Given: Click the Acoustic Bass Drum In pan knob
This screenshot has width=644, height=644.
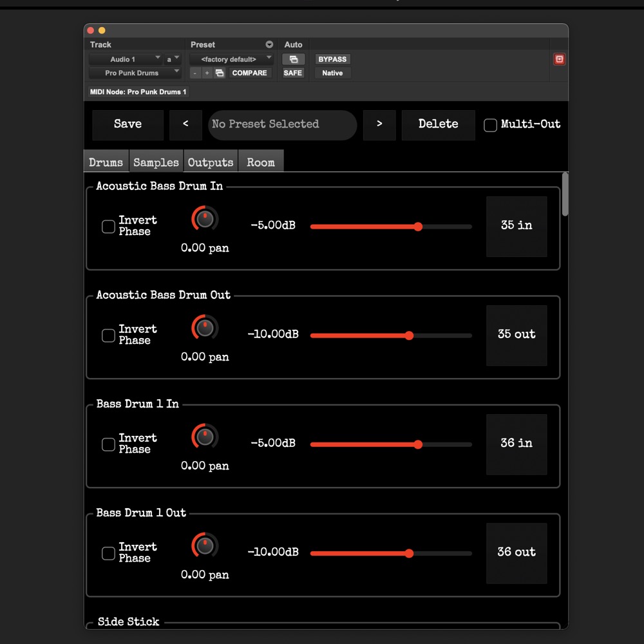Looking at the screenshot, I should pos(205,219).
